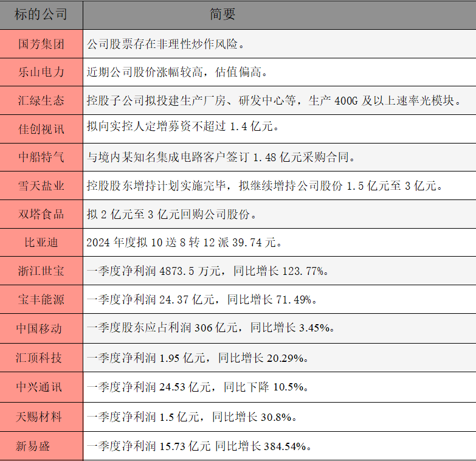
Task: Select the 双塔食品 company cell
Action: 41,214
